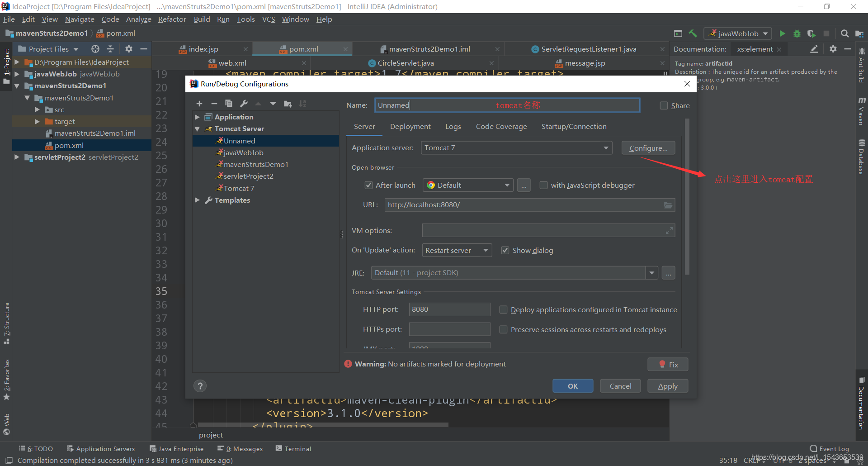Click the debug bug icon in toolbar
868x466 pixels.
[x=797, y=33]
